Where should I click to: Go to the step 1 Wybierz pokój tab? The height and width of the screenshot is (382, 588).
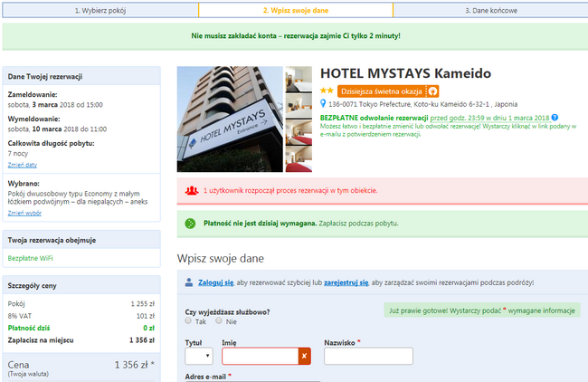(100, 11)
